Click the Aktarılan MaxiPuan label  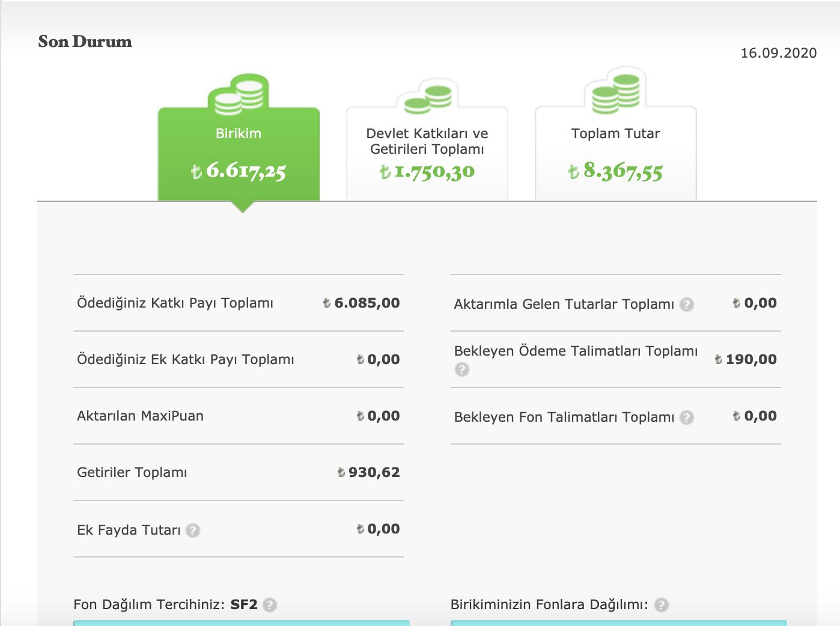(140, 416)
